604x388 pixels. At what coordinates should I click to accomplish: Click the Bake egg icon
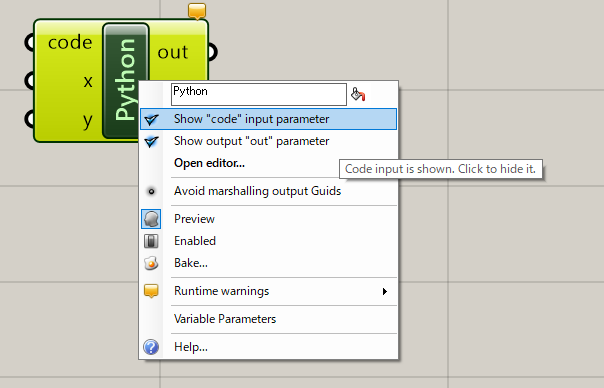coord(151,263)
